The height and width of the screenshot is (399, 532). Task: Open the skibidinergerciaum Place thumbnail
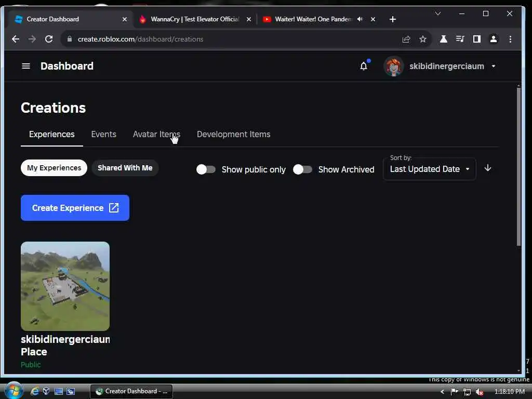(x=65, y=286)
